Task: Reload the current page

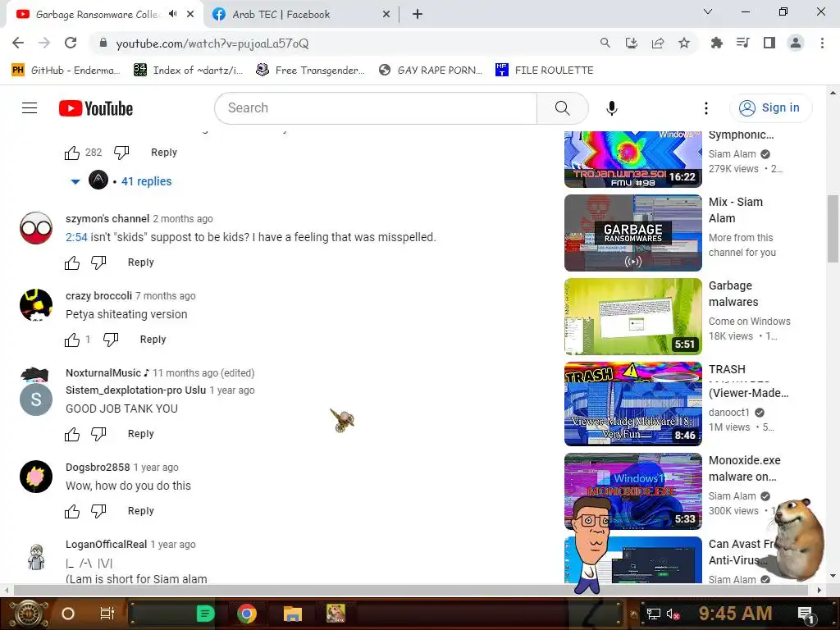Action: [x=71, y=43]
